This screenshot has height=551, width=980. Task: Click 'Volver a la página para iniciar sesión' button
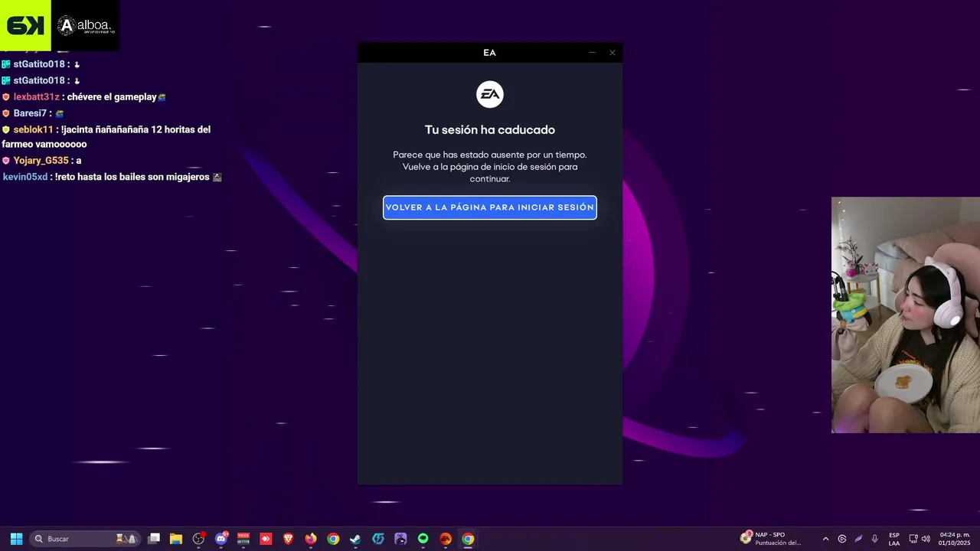490,207
